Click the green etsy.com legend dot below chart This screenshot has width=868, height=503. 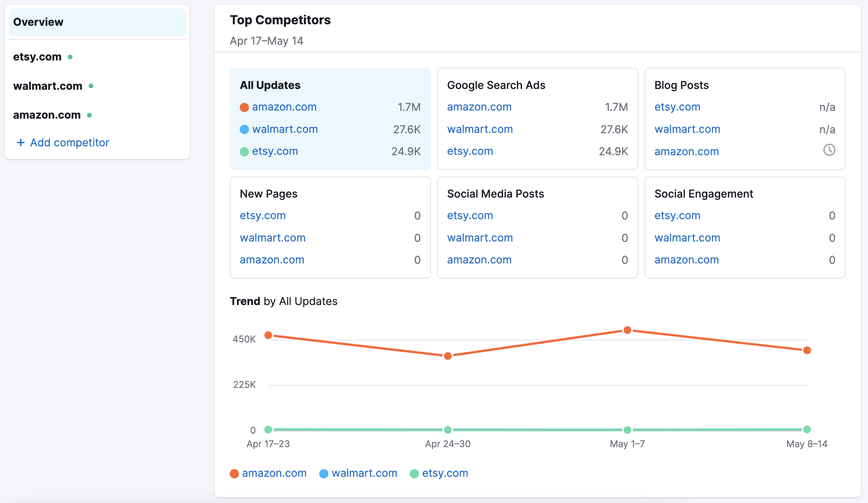tap(414, 473)
